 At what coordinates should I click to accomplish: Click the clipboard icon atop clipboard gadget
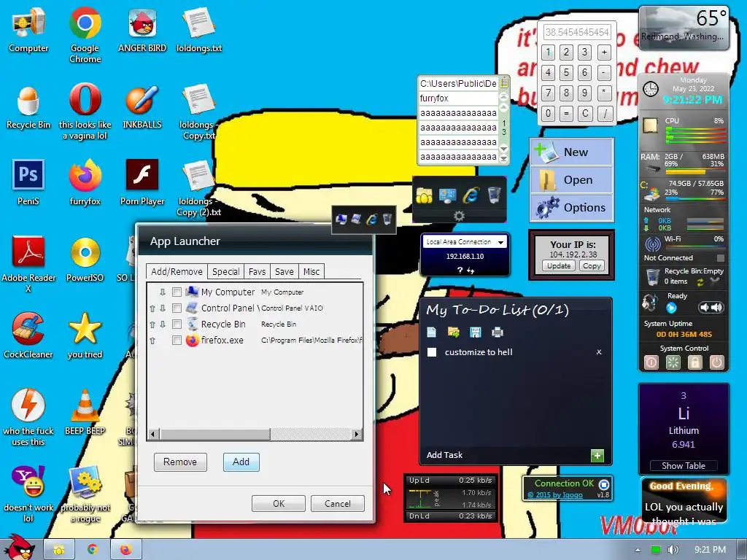point(504,83)
